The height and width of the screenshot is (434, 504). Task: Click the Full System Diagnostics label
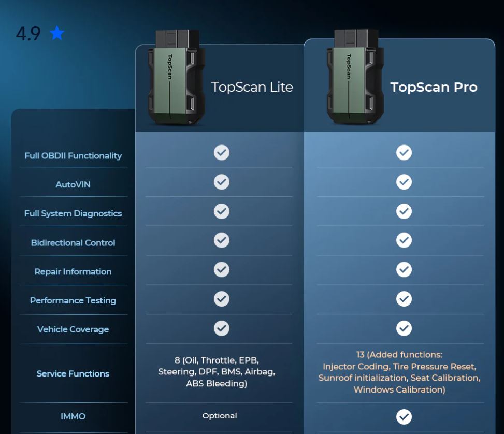[73, 213]
